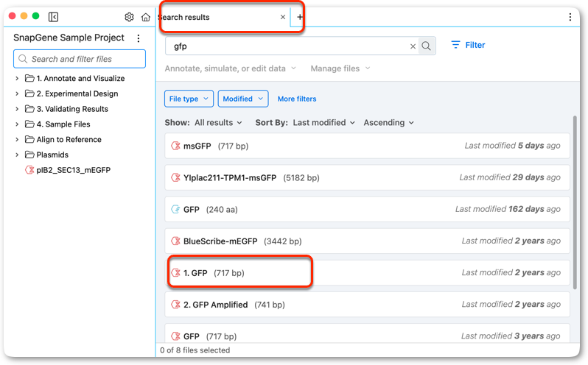Expand the Plasmids folder
588x365 pixels.
(x=17, y=155)
